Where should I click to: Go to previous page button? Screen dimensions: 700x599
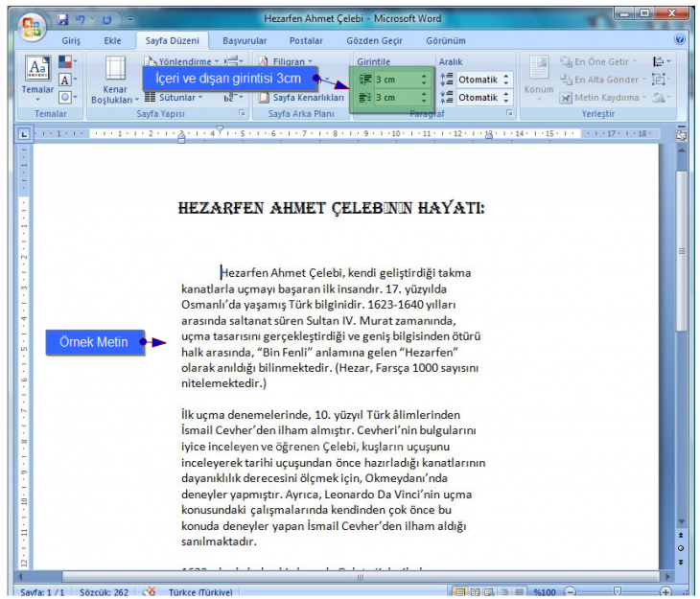point(681,535)
